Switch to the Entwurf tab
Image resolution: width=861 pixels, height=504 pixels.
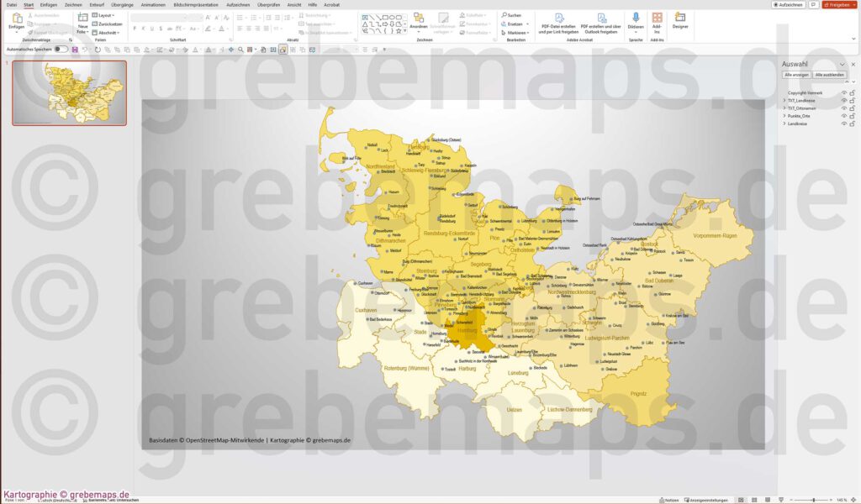pyautogui.click(x=97, y=4)
